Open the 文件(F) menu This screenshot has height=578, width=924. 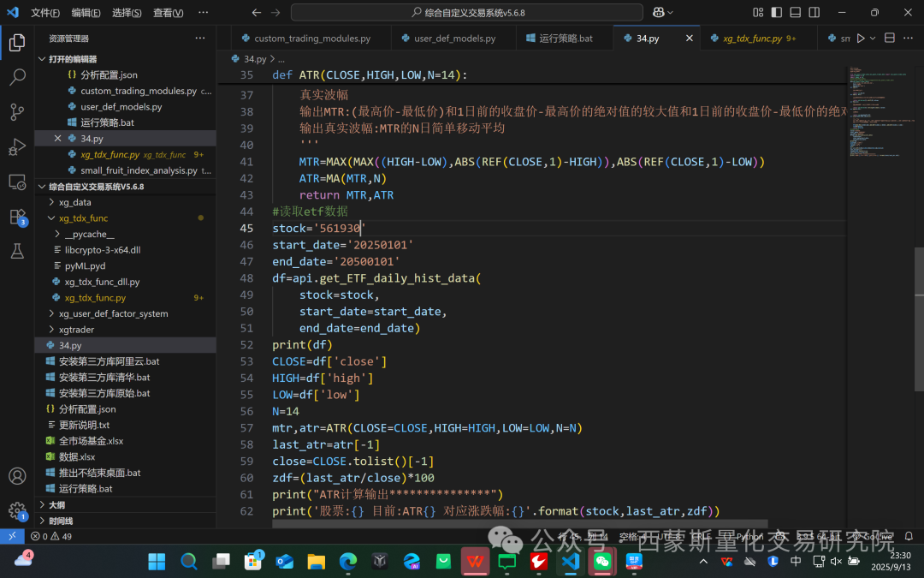[44, 12]
